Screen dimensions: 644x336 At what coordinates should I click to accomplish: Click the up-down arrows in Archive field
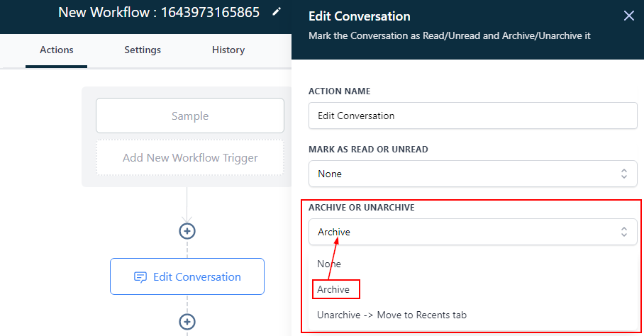click(623, 232)
